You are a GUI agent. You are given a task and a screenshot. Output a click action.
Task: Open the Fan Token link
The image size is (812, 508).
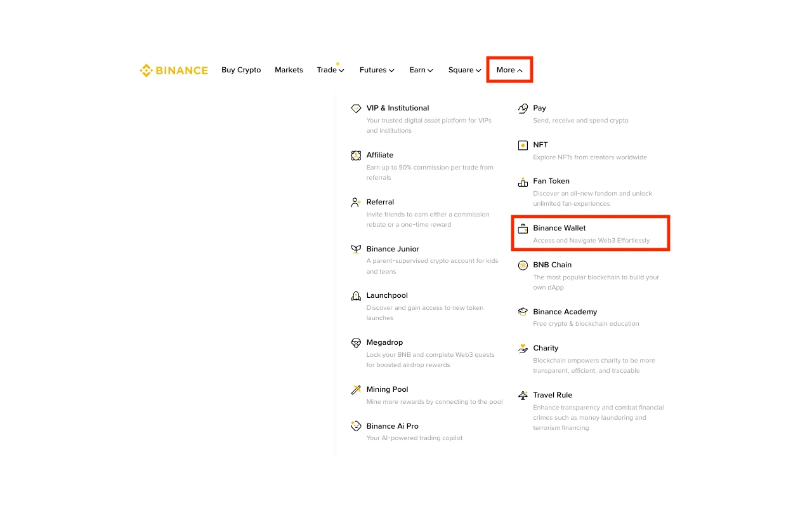click(551, 181)
